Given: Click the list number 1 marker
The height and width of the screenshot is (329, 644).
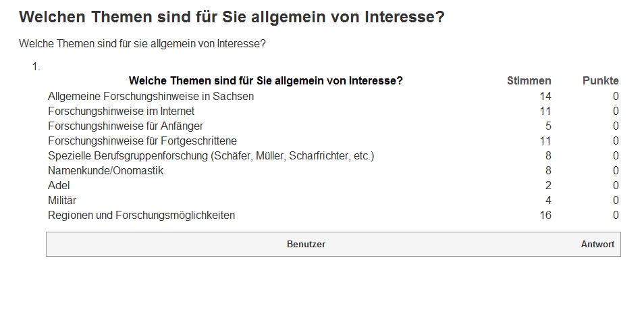Looking at the screenshot, I should point(36,67).
